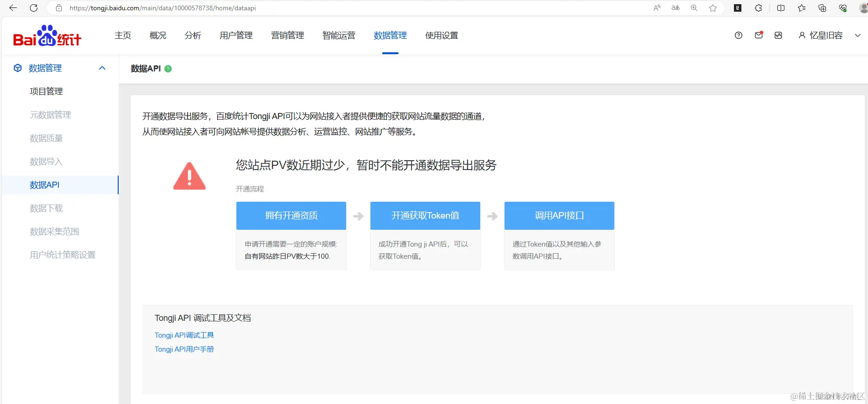Click the image-style icon beside messages
The image size is (868, 404).
pyautogui.click(x=778, y=35)
